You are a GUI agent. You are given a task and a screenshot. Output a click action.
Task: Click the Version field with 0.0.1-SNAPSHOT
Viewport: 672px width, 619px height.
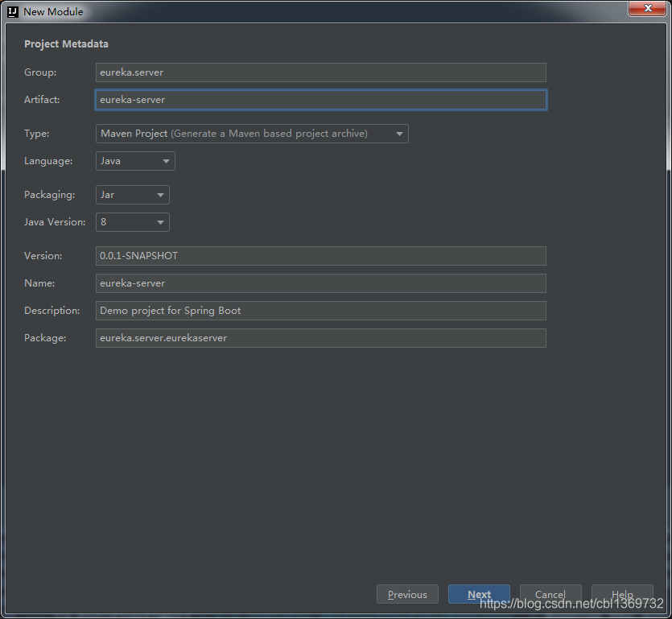[x=320, y=256]
